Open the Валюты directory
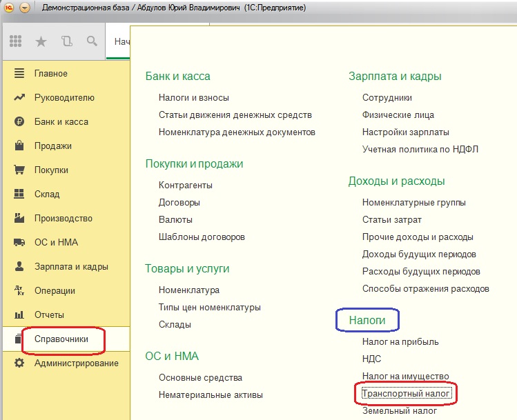 pyautogui.click(x=175, y=220)
